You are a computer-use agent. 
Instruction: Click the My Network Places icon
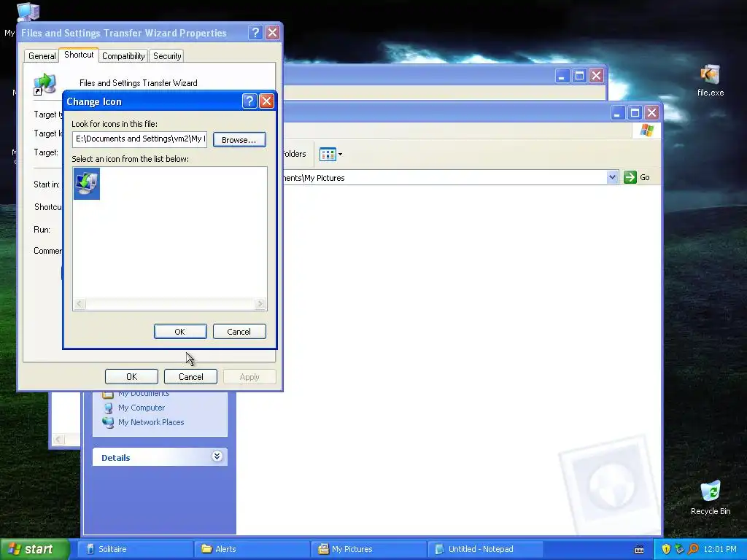click(x=108, y=422)
